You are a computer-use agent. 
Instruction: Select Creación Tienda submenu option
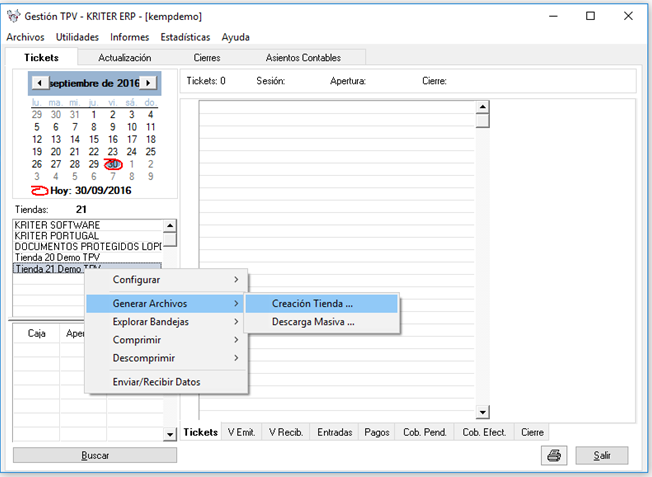coord(312,303)
